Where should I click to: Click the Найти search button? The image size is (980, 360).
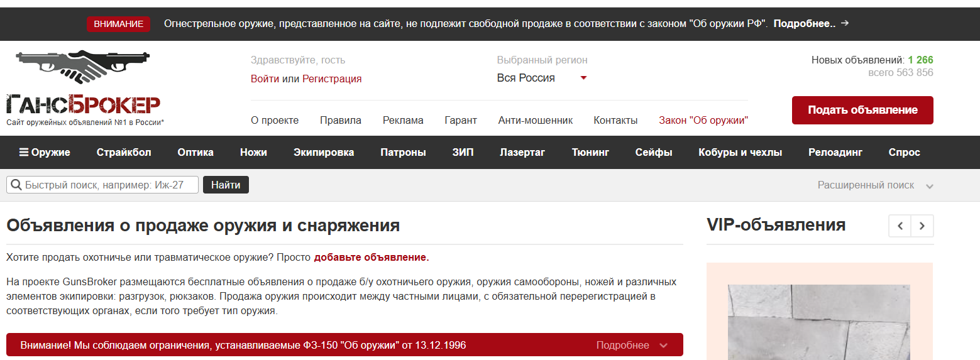[226, 185]
